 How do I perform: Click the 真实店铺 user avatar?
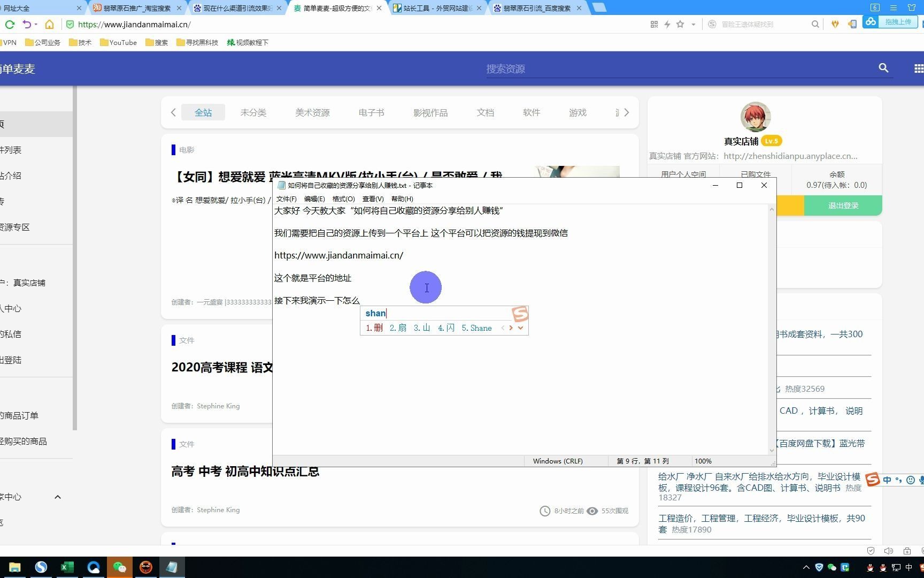(755, 117)
